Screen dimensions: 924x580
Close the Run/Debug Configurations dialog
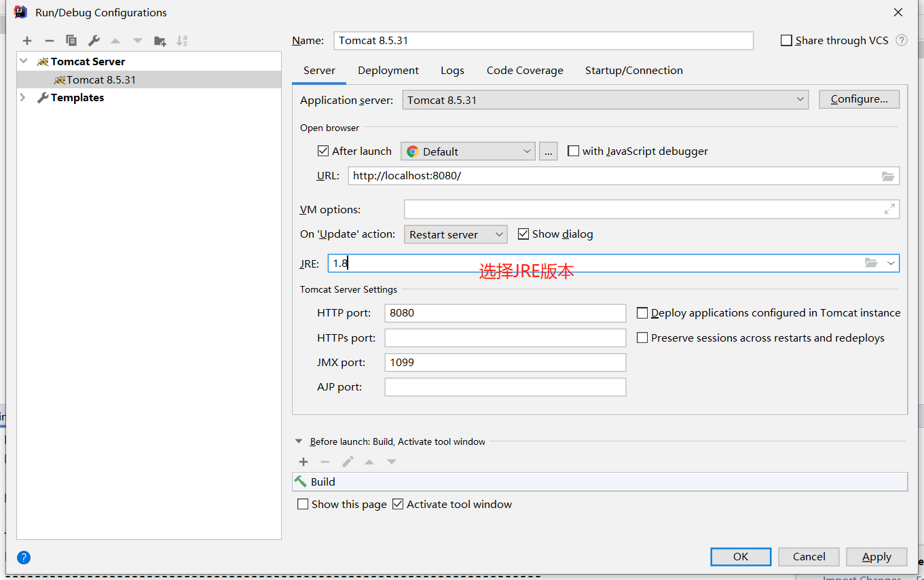tap(898, 12)
